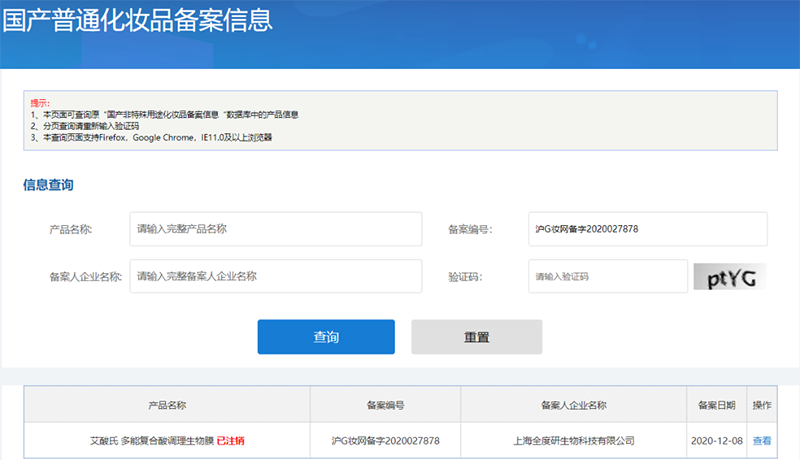800x460 pixels.
Task: Click the 信息查询 section heading
Action: tap(48, 185)
